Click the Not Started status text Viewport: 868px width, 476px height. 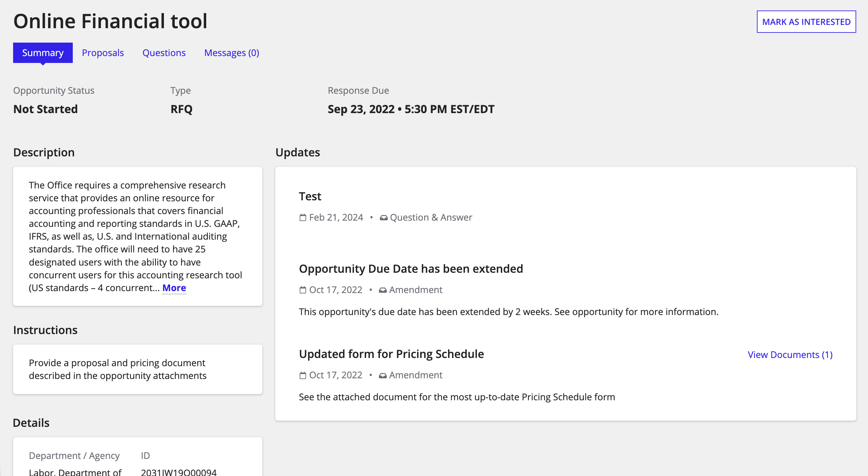46,109
